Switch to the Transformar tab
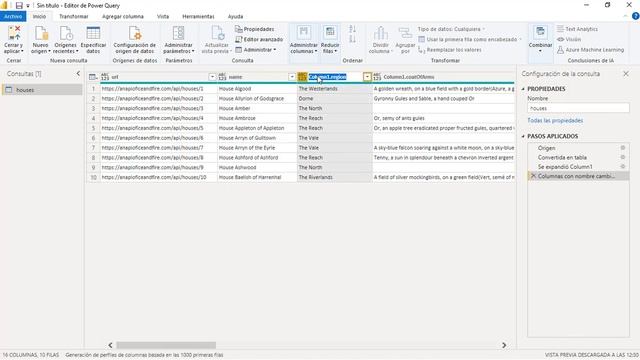Screen dimensions: 640x360 tap(73, 16)
